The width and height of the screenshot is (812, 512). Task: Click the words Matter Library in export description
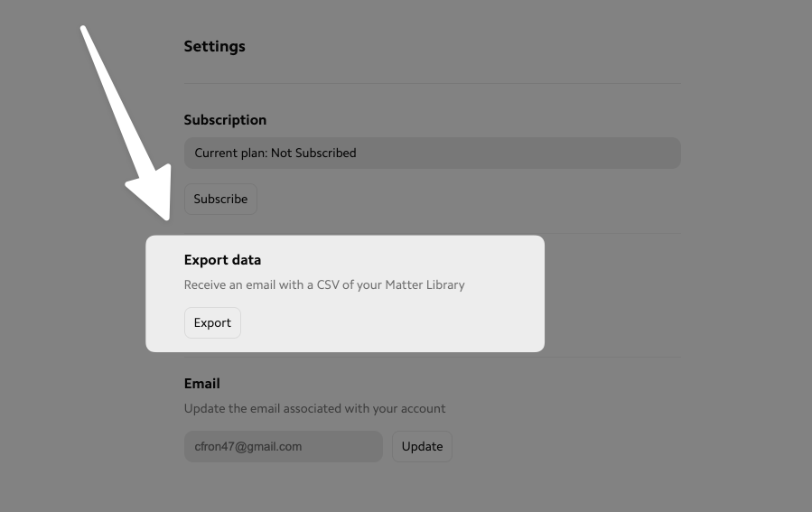(x=425, y=284)
